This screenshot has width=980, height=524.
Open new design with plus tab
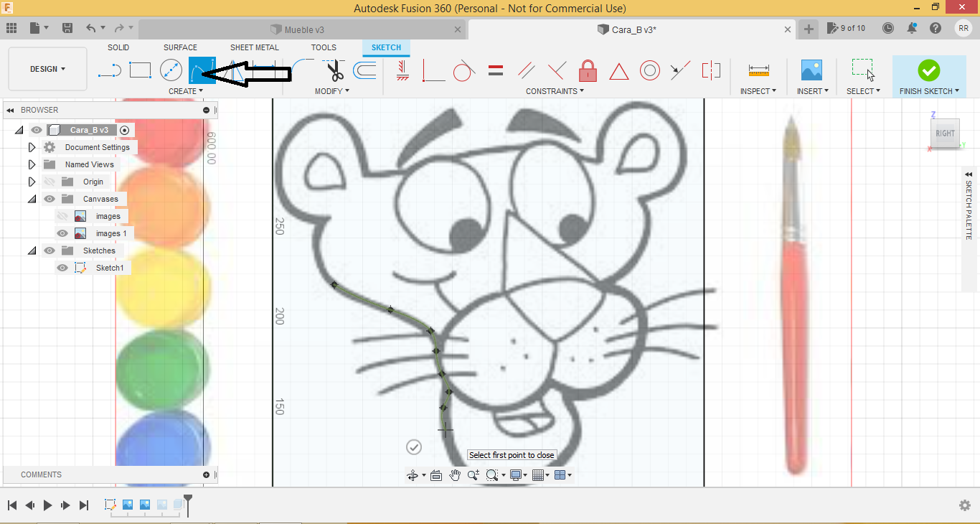[x=809, y=29]
